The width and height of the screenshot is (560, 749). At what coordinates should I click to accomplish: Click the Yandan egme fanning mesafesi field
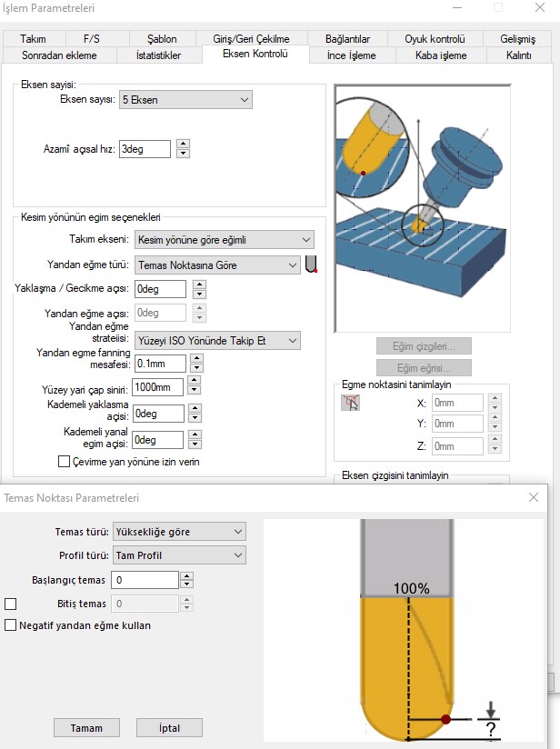pyautogui.click(x=160, y=364)
